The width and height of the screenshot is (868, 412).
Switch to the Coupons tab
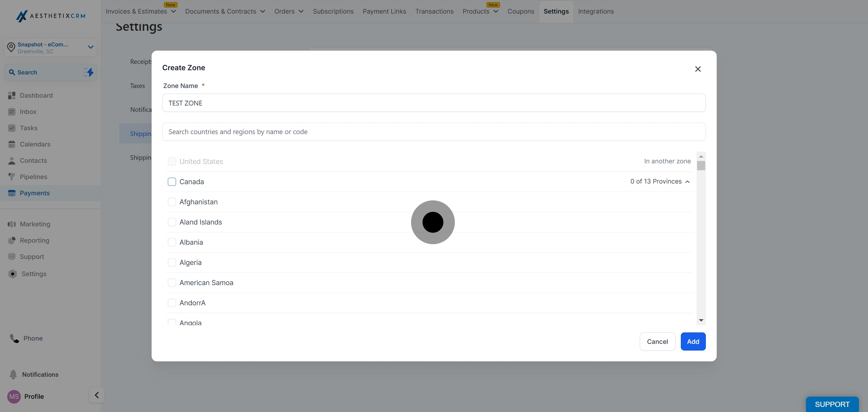click(520, 11)
